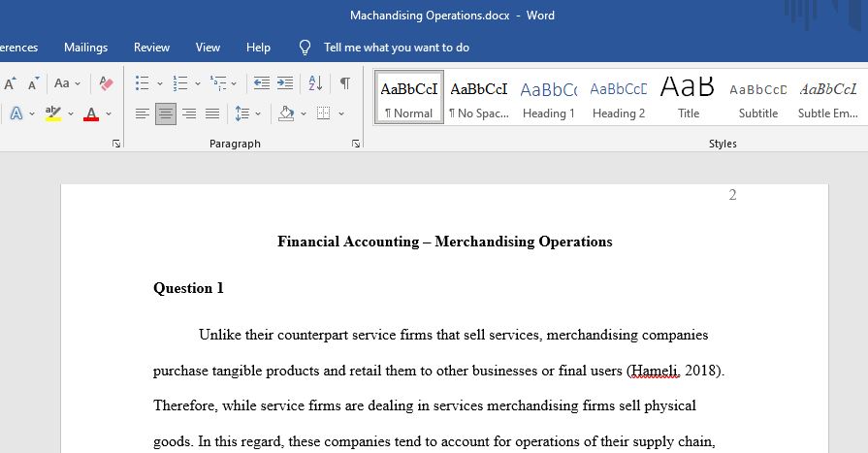Image resolution: width=868 pixels, height=453 pixels.
Task: Click the Tell me what you want to do box
Action: (397, 48)
